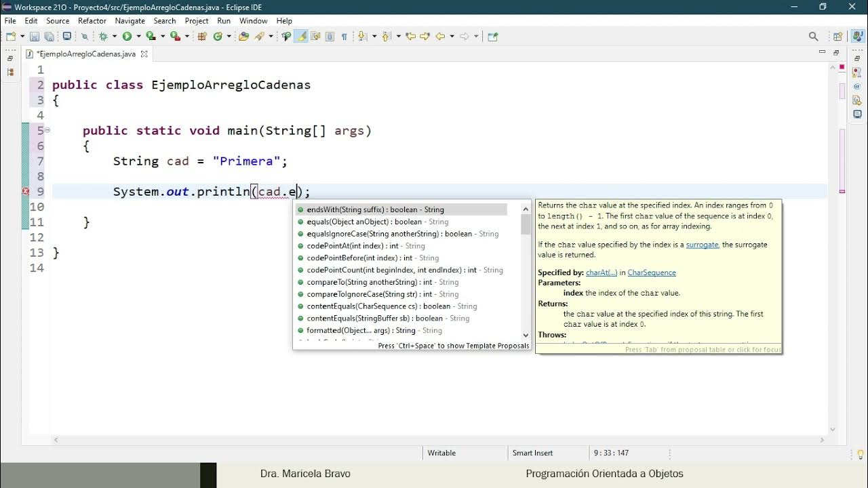Run the program with green Run button
Screen dimensions: 868x488
tap(127, 37)
